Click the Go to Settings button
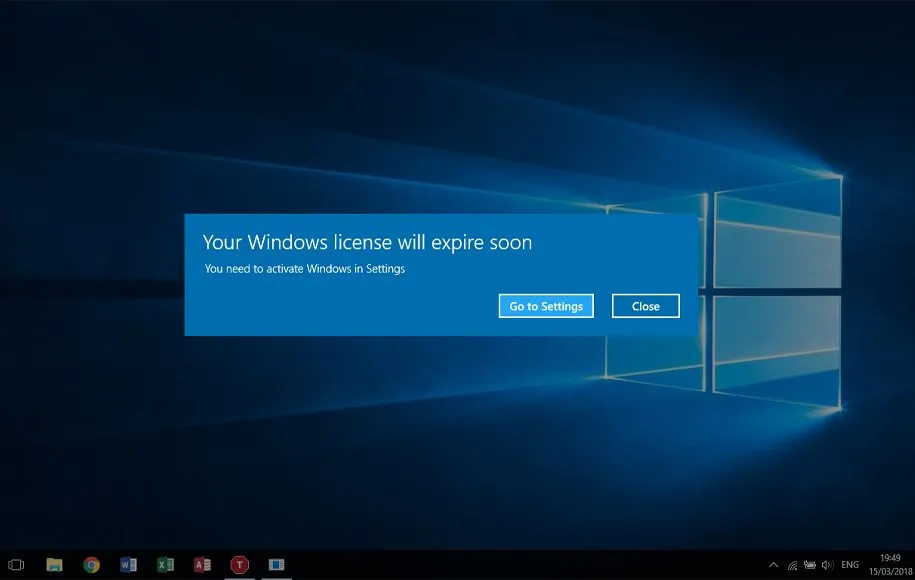Screen dimensions: 915x580 pos(546,306)
